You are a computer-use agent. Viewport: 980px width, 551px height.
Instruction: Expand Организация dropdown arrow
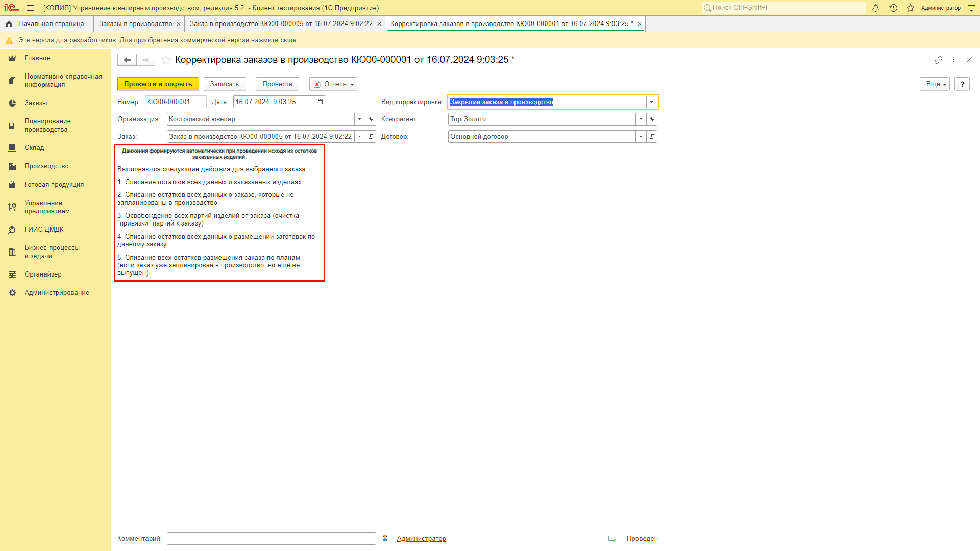coord(360,119)
